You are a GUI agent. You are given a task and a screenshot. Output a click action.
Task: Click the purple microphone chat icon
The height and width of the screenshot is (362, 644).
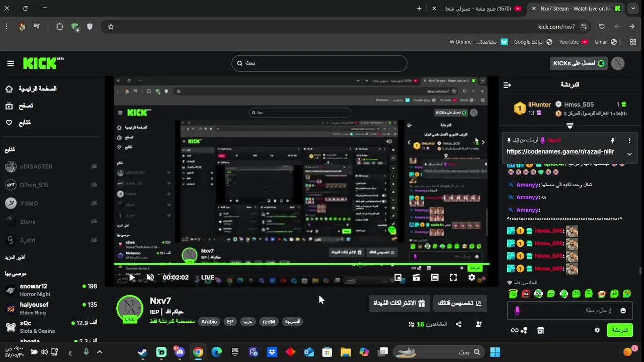tap(517, 311)
